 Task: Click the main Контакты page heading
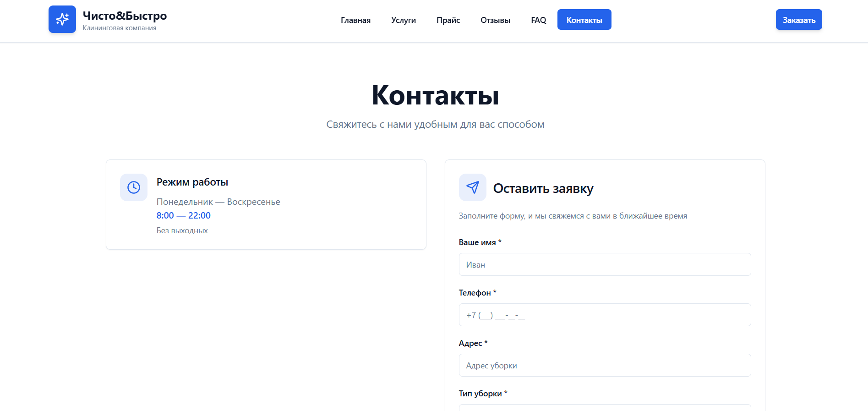point(435,95)
